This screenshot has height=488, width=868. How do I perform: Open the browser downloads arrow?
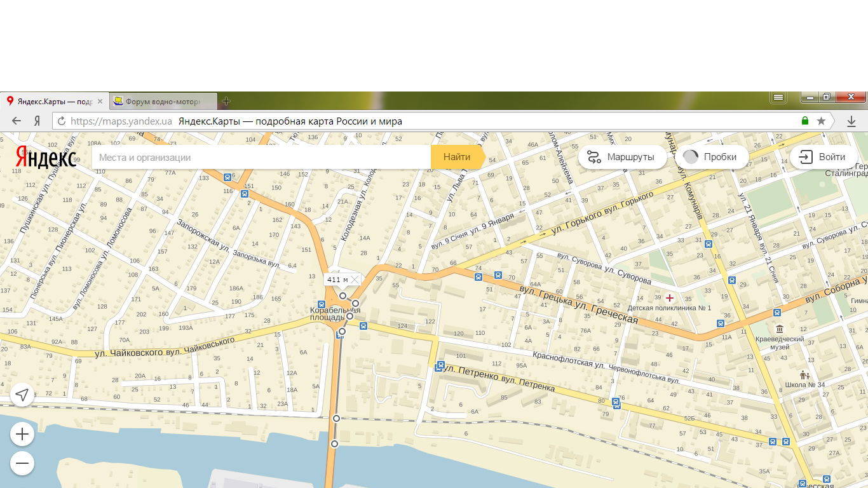851,121
